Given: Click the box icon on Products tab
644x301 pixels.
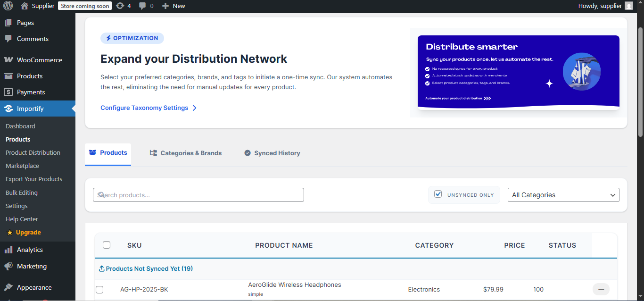Looking at the screenshot, I should (x=92, y=153).
